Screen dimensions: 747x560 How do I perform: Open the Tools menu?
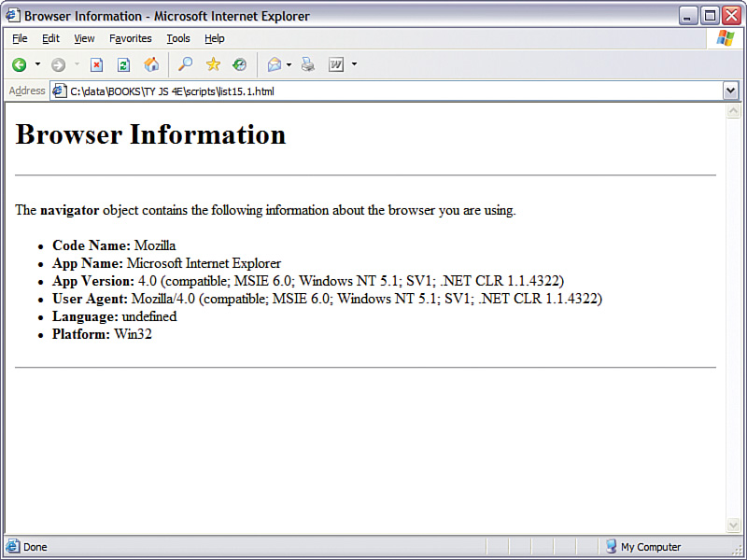tap(177, 38)
